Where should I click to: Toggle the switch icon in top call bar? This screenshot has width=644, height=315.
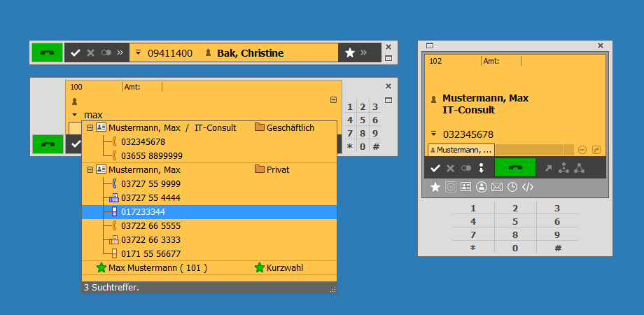coord(106,52)
